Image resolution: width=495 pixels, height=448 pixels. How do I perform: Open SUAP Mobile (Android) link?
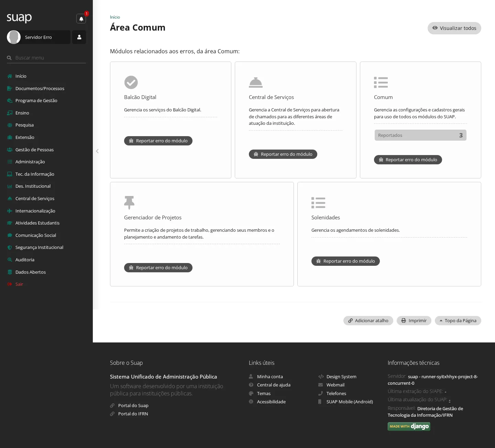click(350, 402)
